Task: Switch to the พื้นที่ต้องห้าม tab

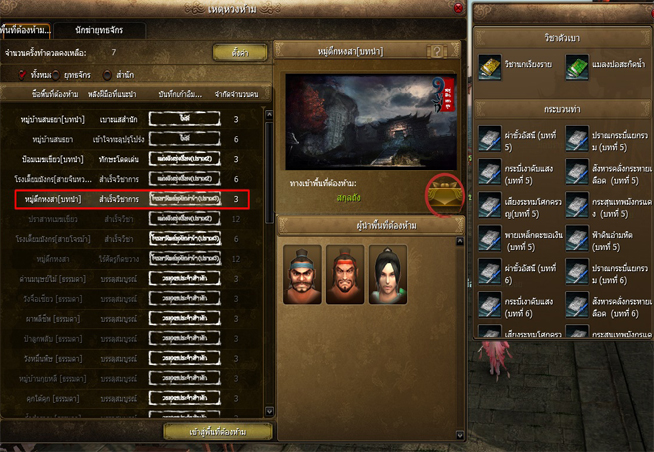Action: 24,30
